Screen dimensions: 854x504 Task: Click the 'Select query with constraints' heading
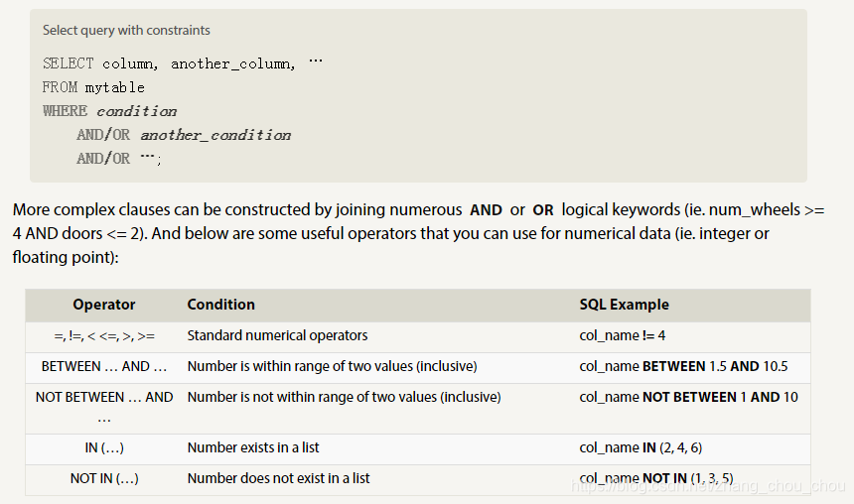(x=126, y=30)
